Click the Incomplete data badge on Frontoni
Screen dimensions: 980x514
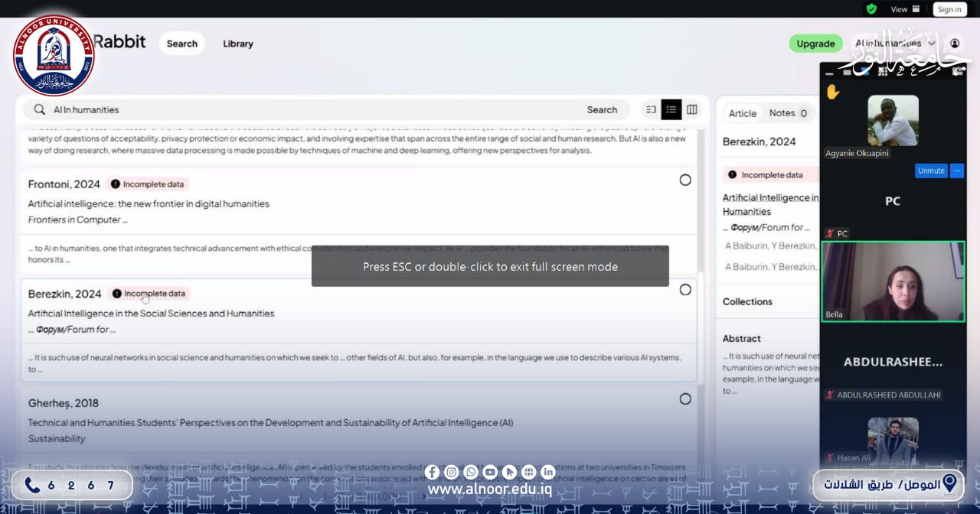pyautogui.click(x=149, y=184)
